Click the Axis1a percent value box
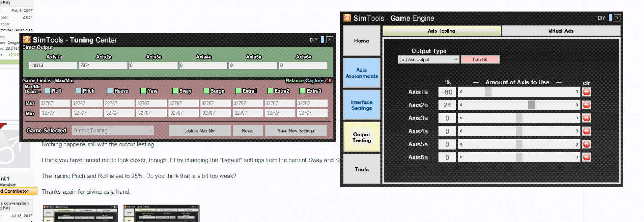Viewport: 644px width, 222px height. tap(447, 92)
